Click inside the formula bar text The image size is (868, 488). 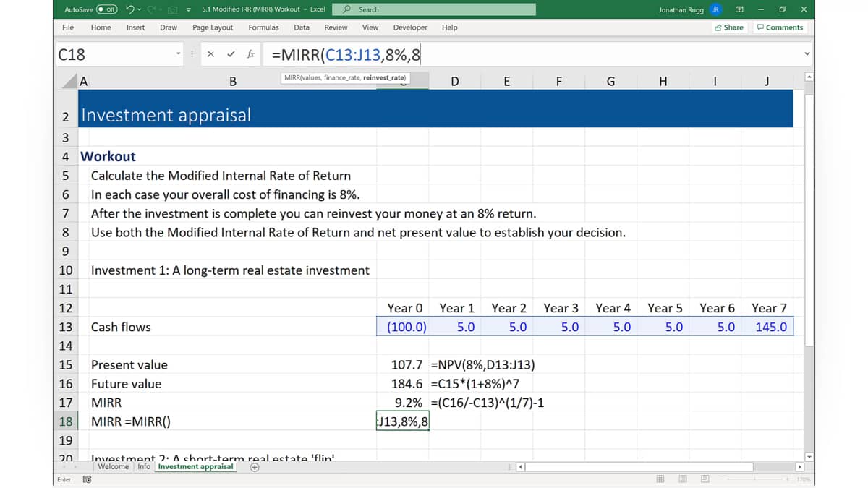(532, 54)
